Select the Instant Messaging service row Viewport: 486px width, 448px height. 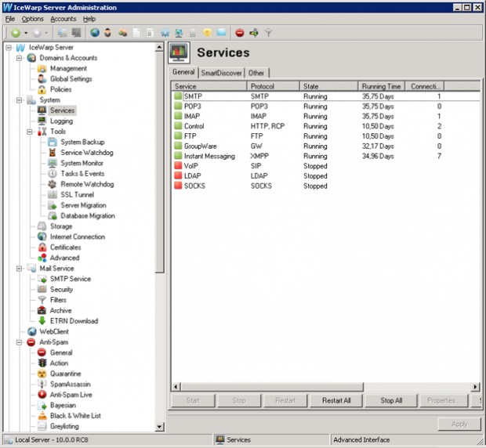(325, 156)
